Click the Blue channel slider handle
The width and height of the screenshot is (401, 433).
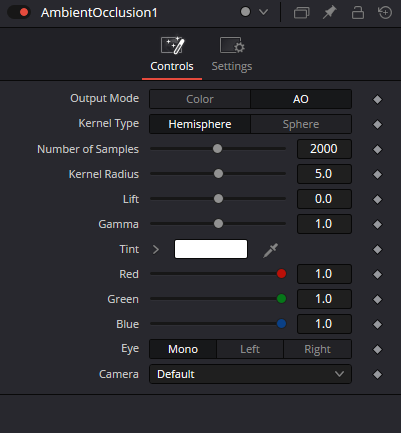pyautogui.click(x=281, y=324)
